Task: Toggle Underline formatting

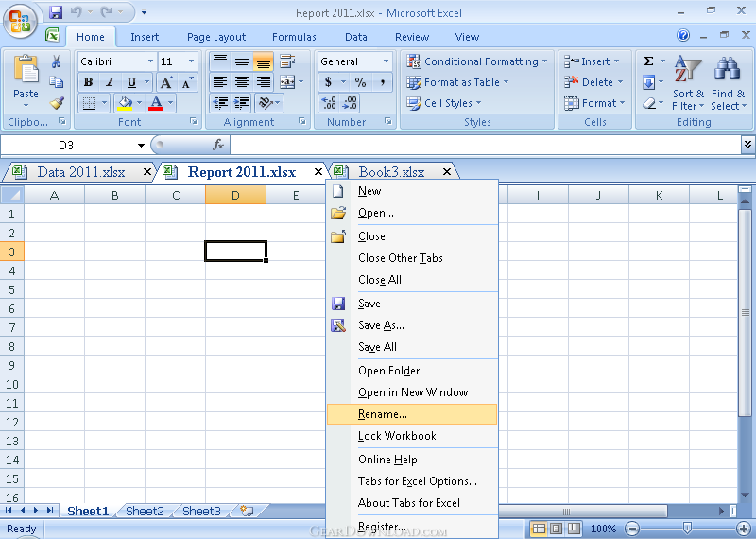Action: (x=131, y=82)
